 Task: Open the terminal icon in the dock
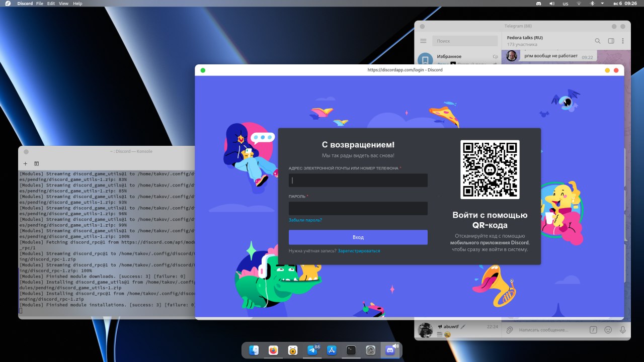351,350
